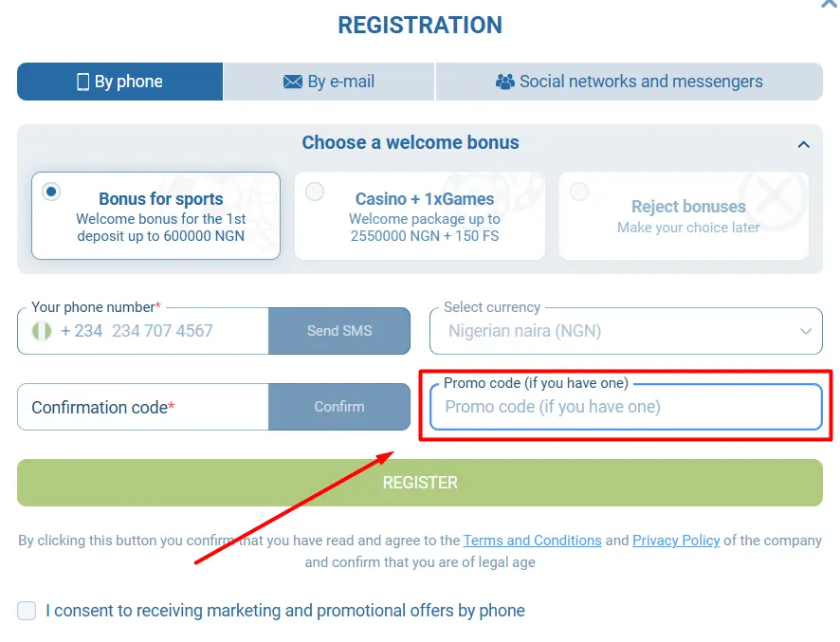Image resolution: width=840 pixels, height=642 pixels.
Task: Click the envelope icon in By e-mail tab
Action: (x=293, y=82)
